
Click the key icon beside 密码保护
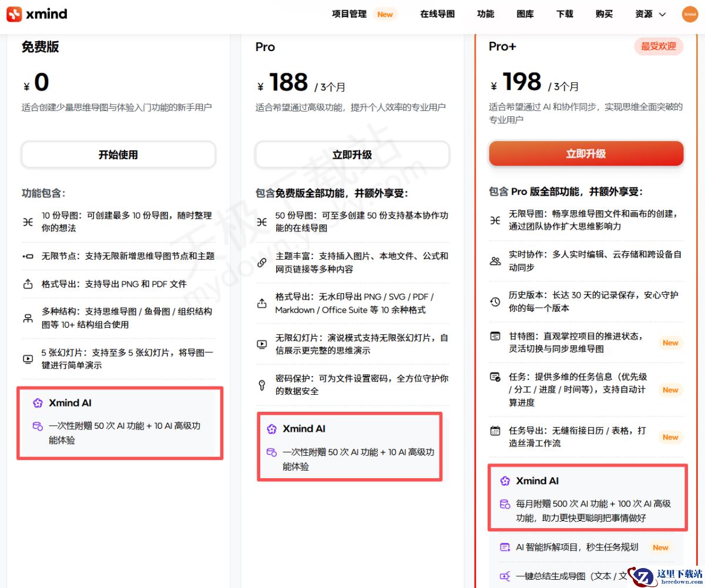(x=261, y=385)
